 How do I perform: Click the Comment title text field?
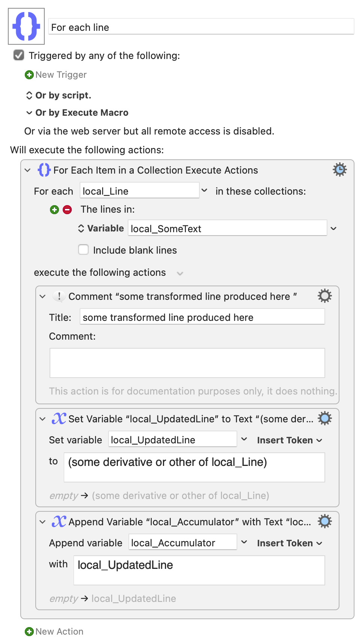pos(202,317)
